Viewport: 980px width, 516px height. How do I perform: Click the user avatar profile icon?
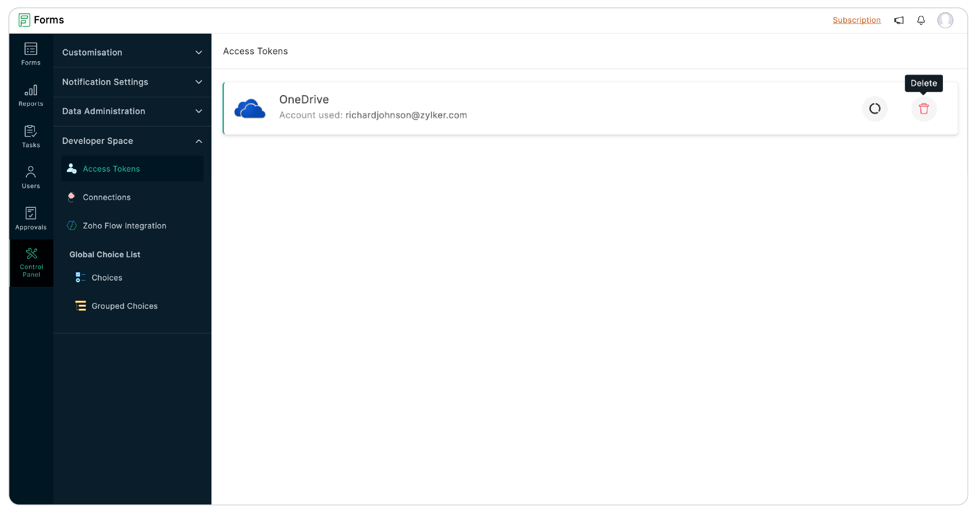[x=946, y=20]
